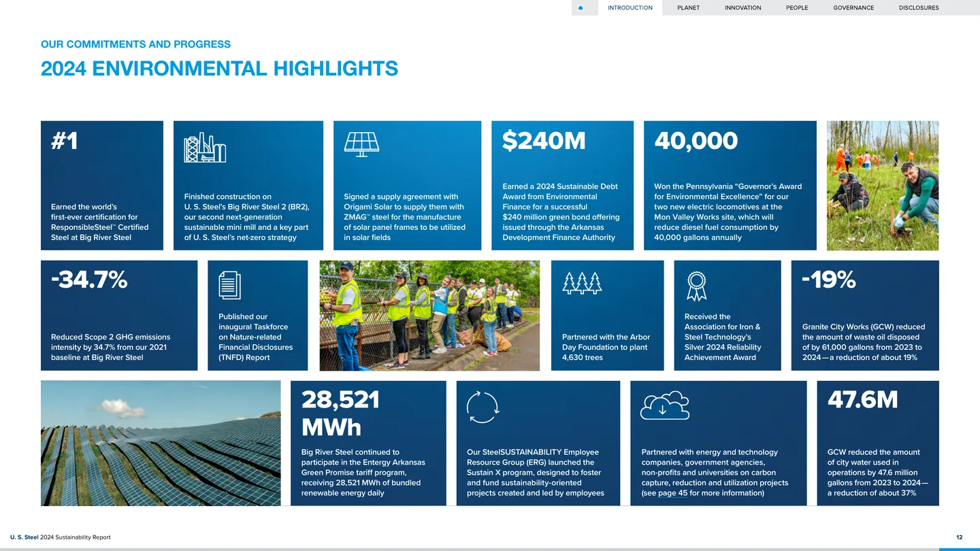Viewport: 980px width, 551px height.
Task: Click the ResponsibleSteel certification description
Action: pyautogui.click(x=99, y=222)
